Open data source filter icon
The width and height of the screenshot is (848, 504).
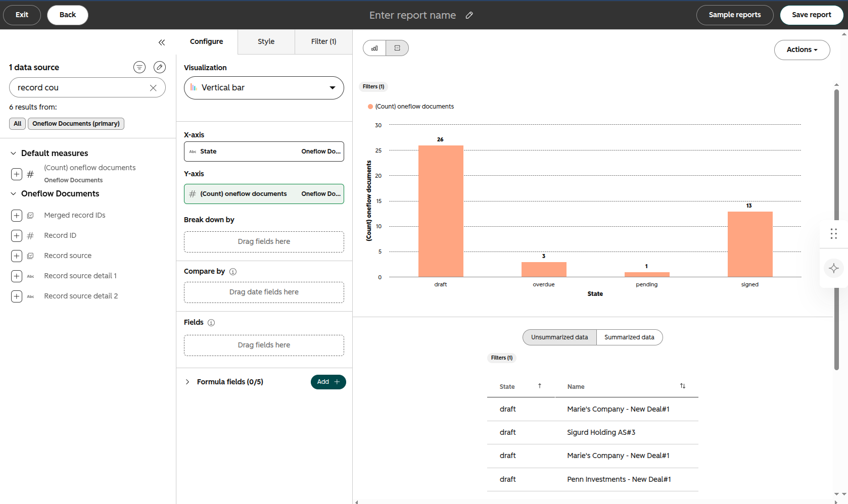pyautogui.click(x=139, y=67)
